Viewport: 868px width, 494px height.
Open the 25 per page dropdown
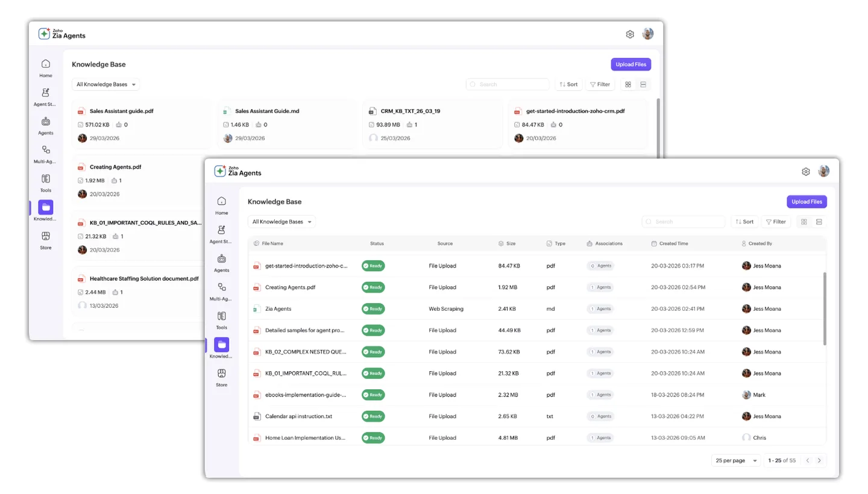(x=736, y=460)
